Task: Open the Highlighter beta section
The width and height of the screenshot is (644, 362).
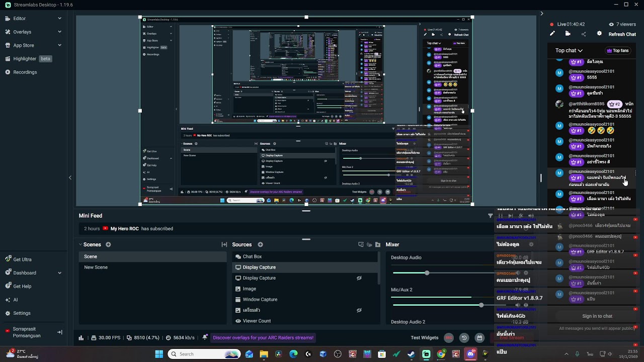Action: 29,59
